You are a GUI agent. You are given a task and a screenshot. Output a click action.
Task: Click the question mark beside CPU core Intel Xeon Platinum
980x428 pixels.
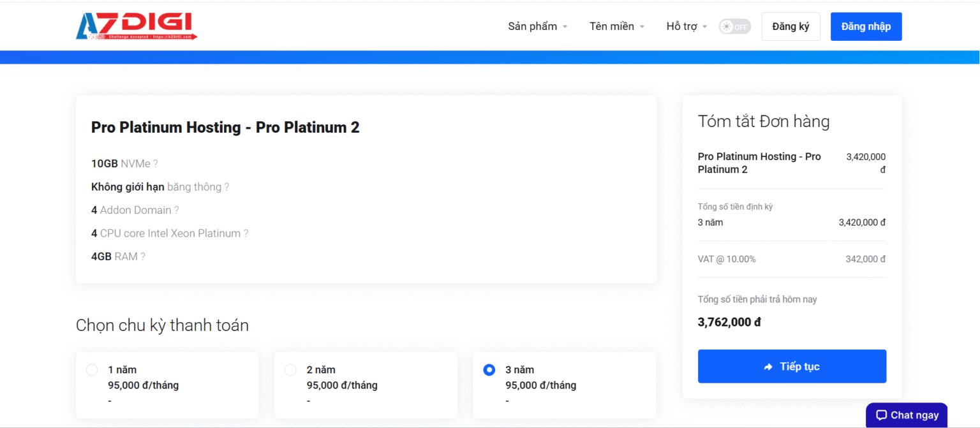[246, 233]
